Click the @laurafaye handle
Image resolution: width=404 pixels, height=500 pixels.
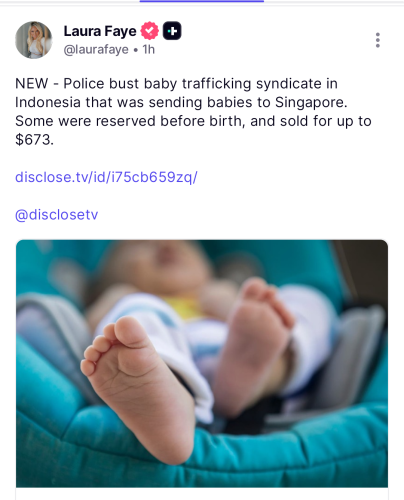[x=96, y=49]
